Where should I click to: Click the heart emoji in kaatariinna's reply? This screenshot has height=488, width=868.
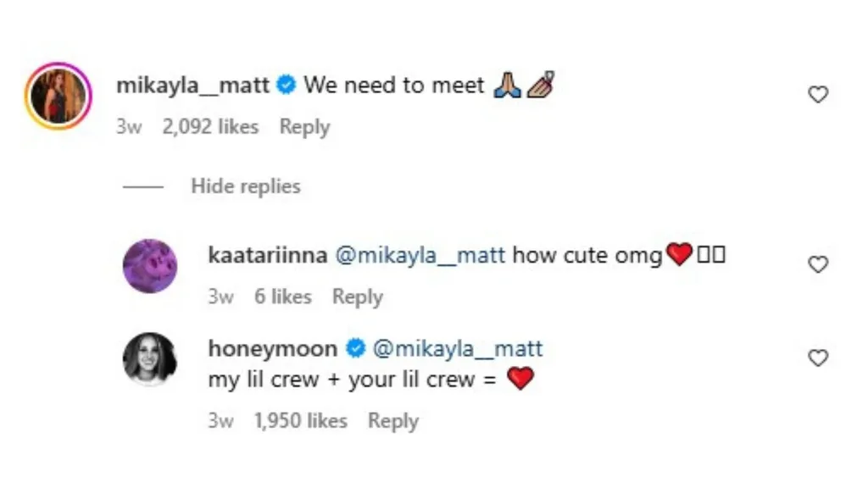point(678,254)
